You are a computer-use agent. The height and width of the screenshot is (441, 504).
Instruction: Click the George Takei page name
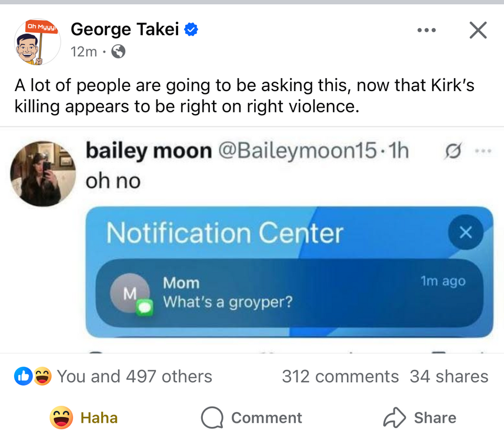tap(125, 29)
